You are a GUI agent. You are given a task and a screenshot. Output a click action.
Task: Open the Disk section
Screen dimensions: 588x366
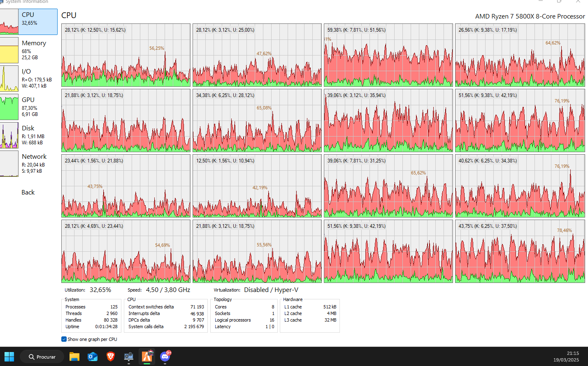tap(29, 135)
